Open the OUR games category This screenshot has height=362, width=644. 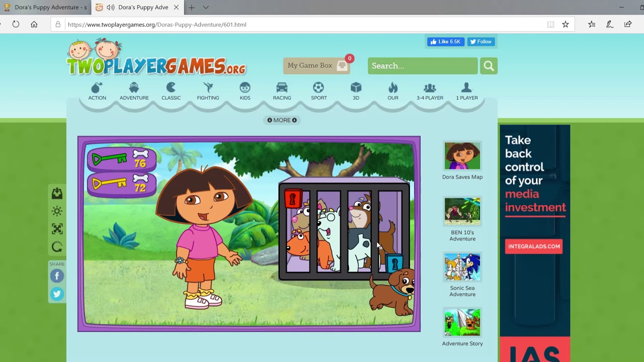point(393,91)
